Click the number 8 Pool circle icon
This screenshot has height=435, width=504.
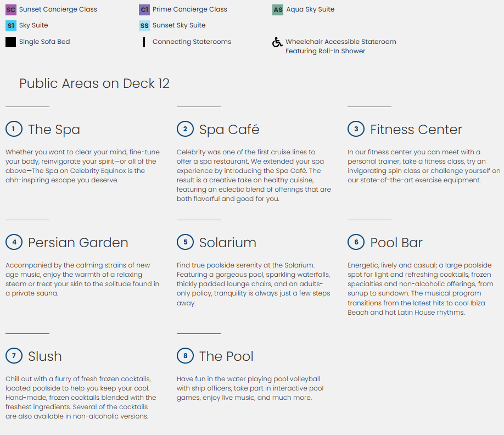click(x=185, y=356)
